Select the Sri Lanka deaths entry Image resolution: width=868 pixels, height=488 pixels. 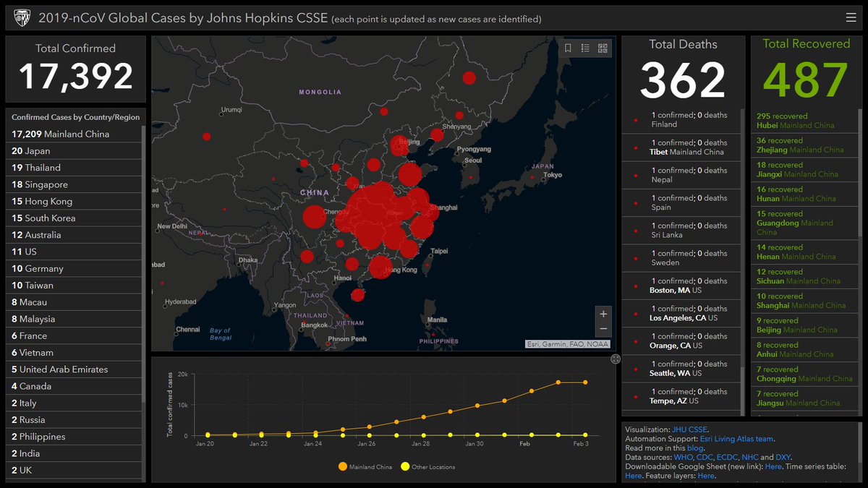click(681, 231)
